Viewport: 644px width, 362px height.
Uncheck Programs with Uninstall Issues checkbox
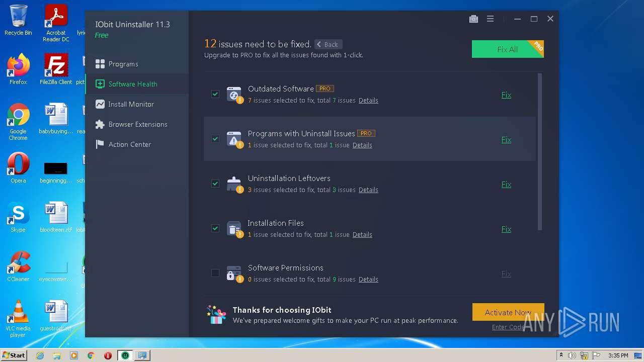tap(215, 139)
